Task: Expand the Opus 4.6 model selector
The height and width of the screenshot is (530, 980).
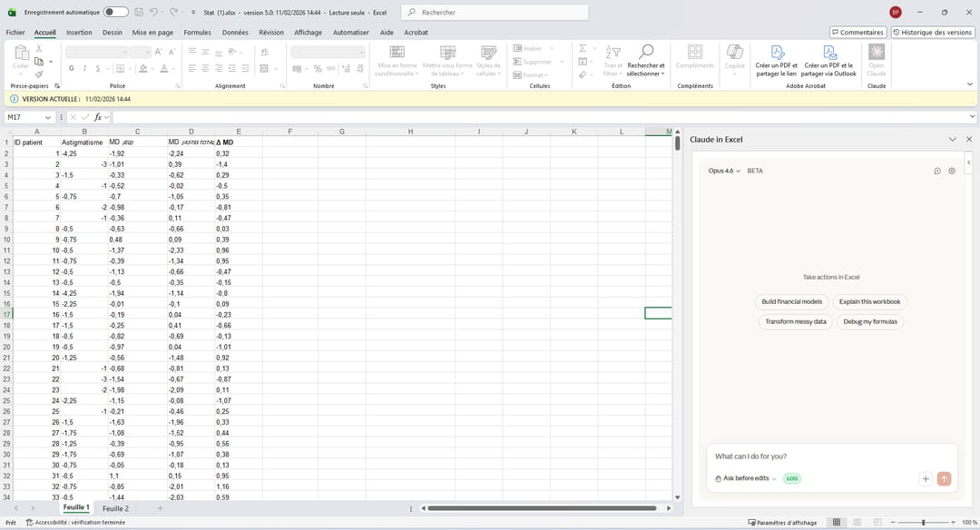Action: click(725, 171)
